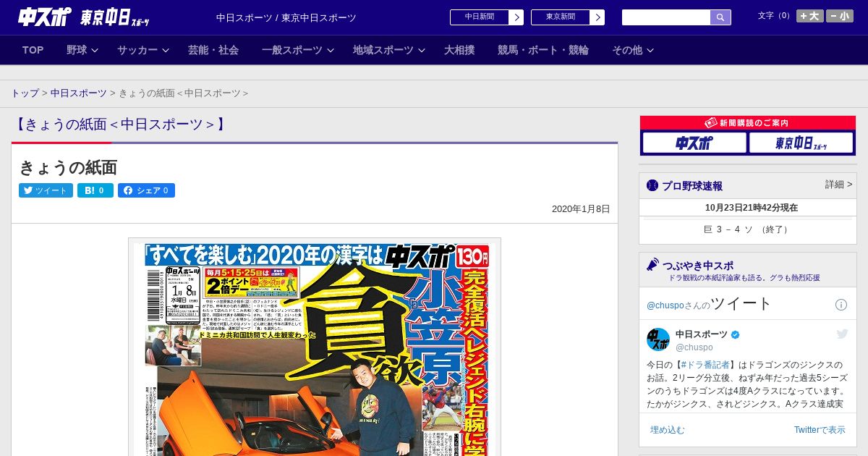
Task: Open the 中日新聞 link button
Action: 480,17
